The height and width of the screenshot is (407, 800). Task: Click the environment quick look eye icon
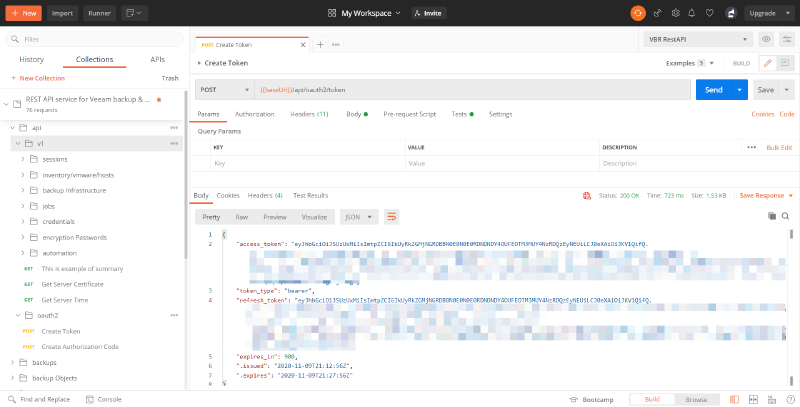coord(766,39)
